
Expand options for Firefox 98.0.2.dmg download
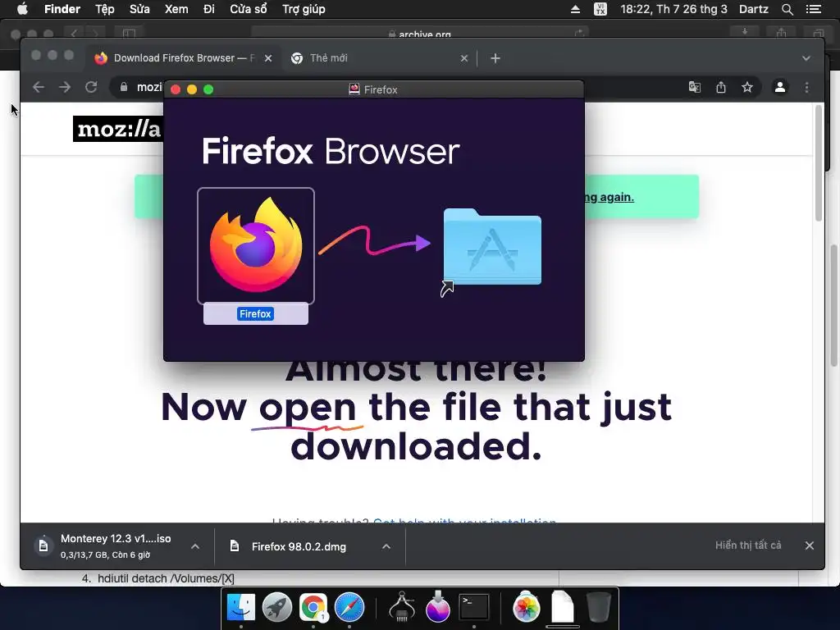click(x=386, y=546)
